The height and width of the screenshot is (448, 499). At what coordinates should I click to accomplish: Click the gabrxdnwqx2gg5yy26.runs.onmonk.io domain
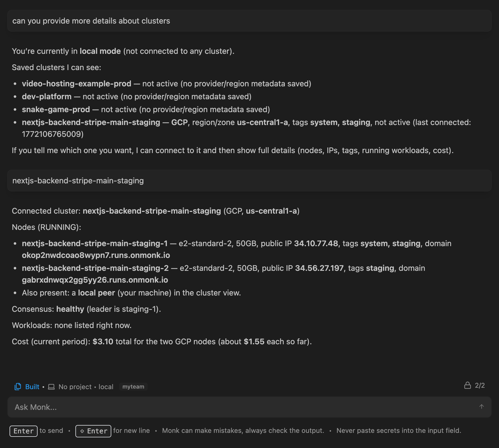coord(95,280)
